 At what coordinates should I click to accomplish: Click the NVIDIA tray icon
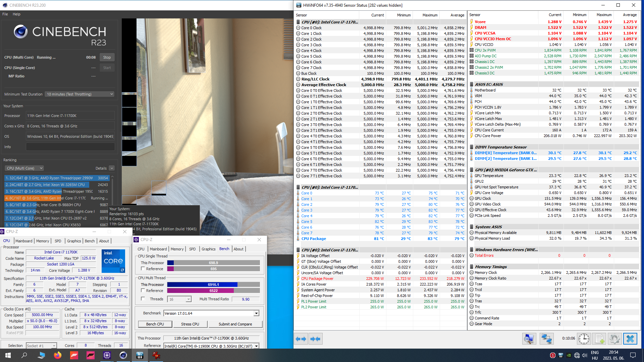point(569,355)
